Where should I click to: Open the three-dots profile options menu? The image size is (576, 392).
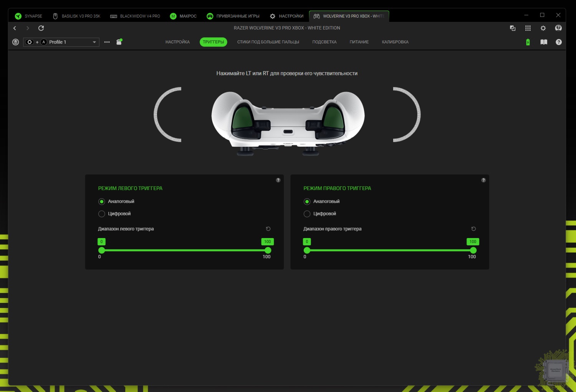(x=107, y=42)
